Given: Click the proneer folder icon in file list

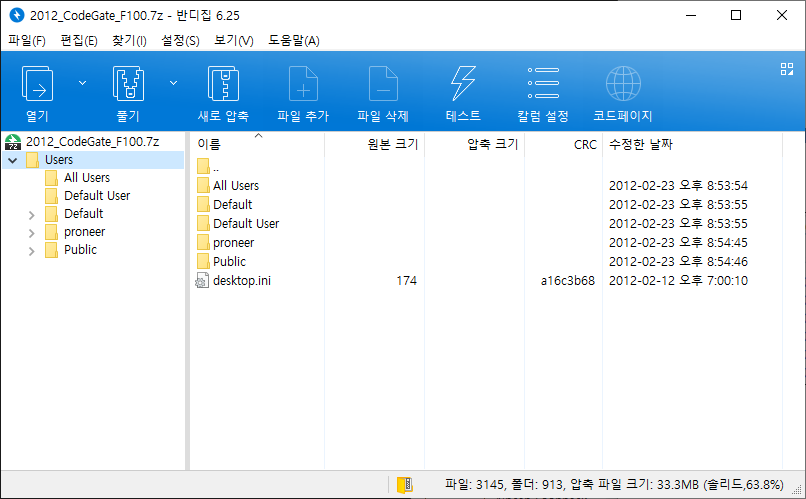Looking at the screenshot, I should tap(203, 242).
